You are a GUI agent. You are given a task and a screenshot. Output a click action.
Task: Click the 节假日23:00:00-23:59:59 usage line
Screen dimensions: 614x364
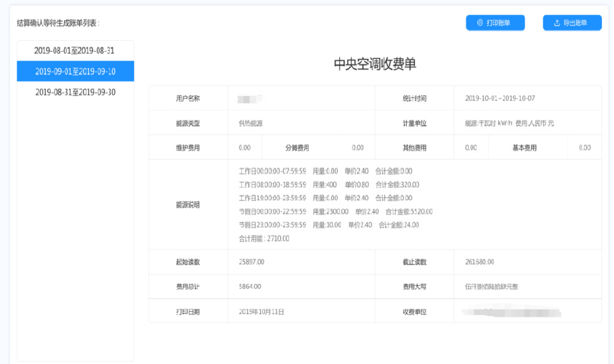[329, 225]
